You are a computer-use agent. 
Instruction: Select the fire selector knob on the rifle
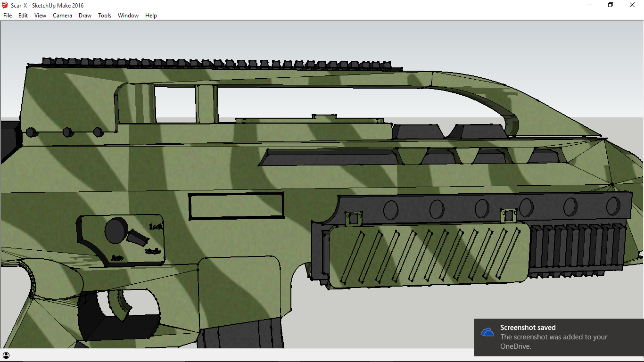(x=115, y=230)
